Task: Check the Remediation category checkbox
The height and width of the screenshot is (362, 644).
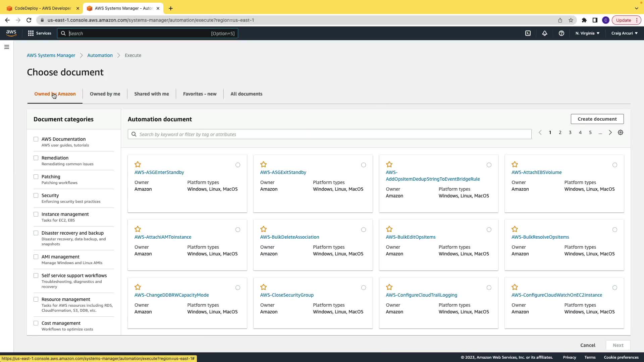Action: [36, 158]
